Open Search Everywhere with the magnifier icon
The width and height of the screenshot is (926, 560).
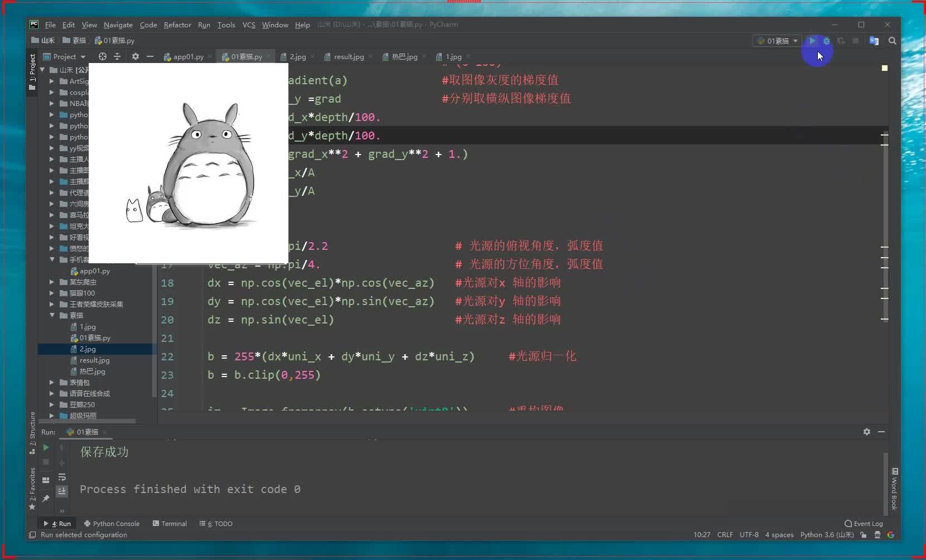coord(893,41)
